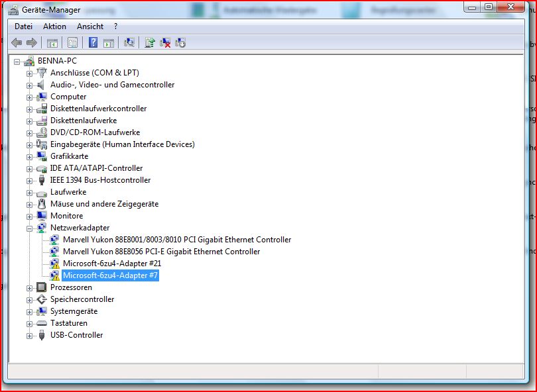Click the Tastaturen keyboard icon
This screenshot has width=537, height=392.
click(x=42, y=323)
